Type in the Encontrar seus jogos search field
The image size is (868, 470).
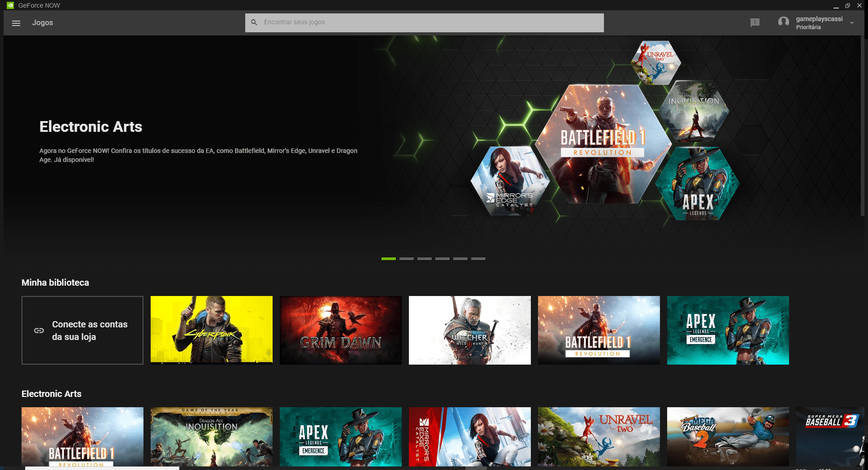coord(424,22)
